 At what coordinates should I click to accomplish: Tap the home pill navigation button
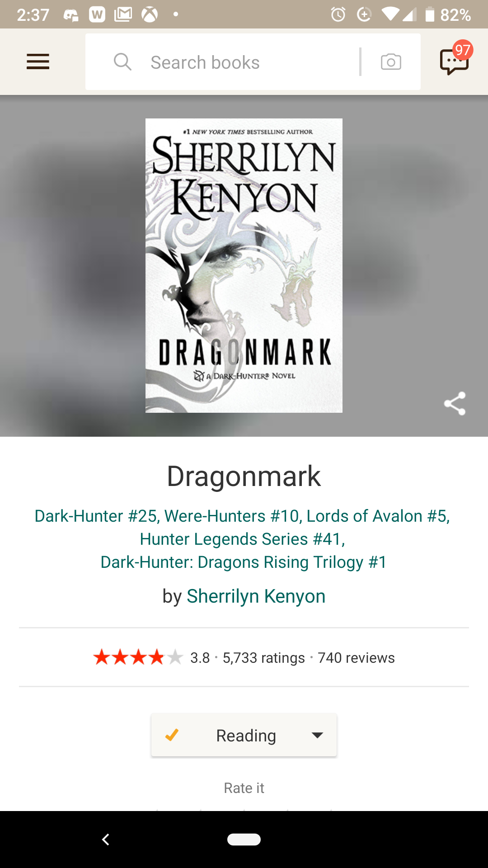244,840
